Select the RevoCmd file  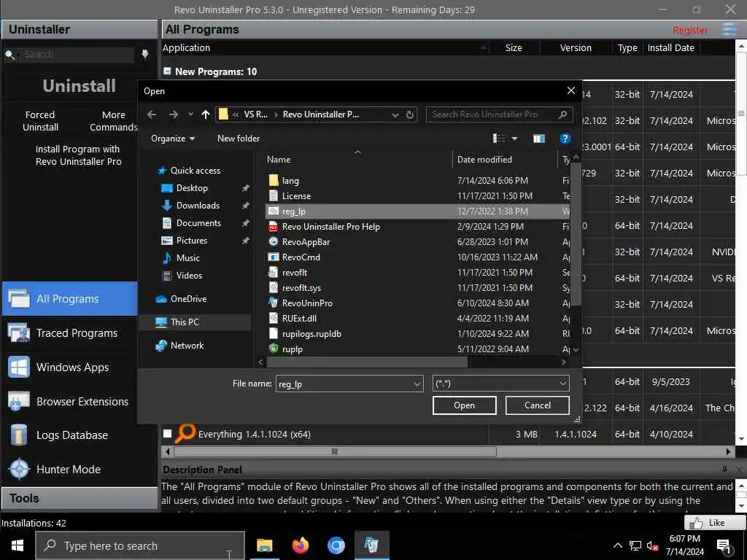coord(301,257)
